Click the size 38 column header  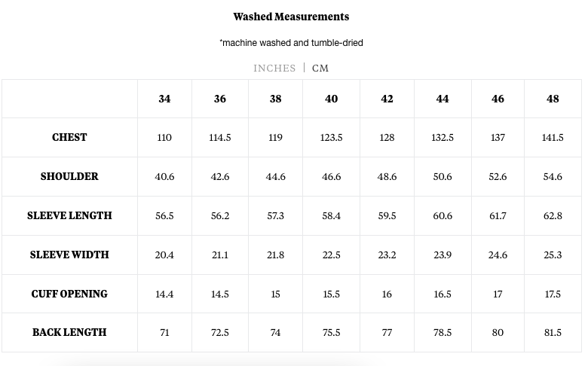275,99
